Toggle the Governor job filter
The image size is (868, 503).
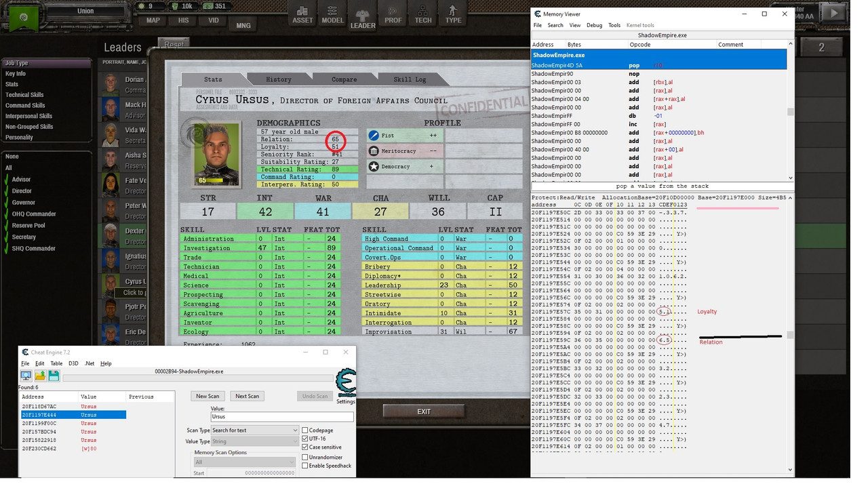pos(6,203)
